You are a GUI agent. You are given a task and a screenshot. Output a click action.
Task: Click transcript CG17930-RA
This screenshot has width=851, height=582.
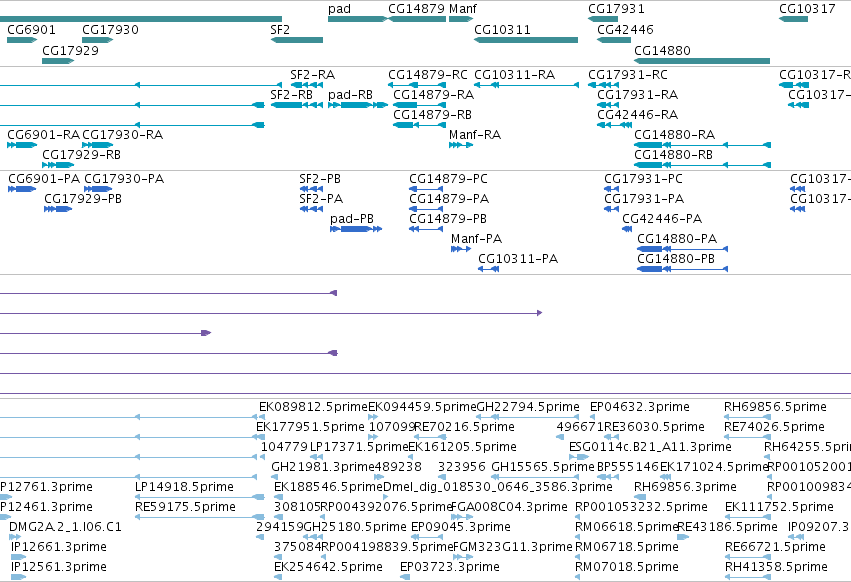click(x=98, y=145)
